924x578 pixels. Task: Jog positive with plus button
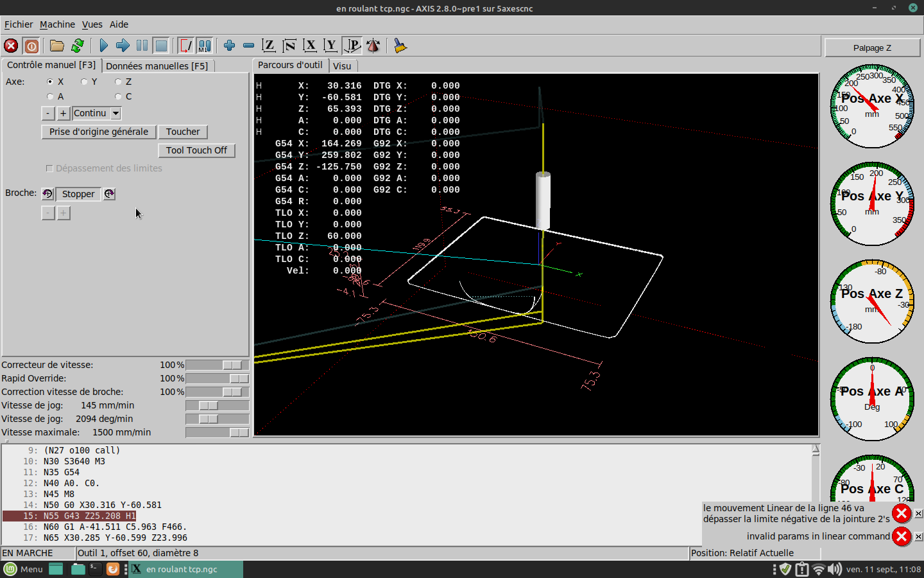coord(64,113)
